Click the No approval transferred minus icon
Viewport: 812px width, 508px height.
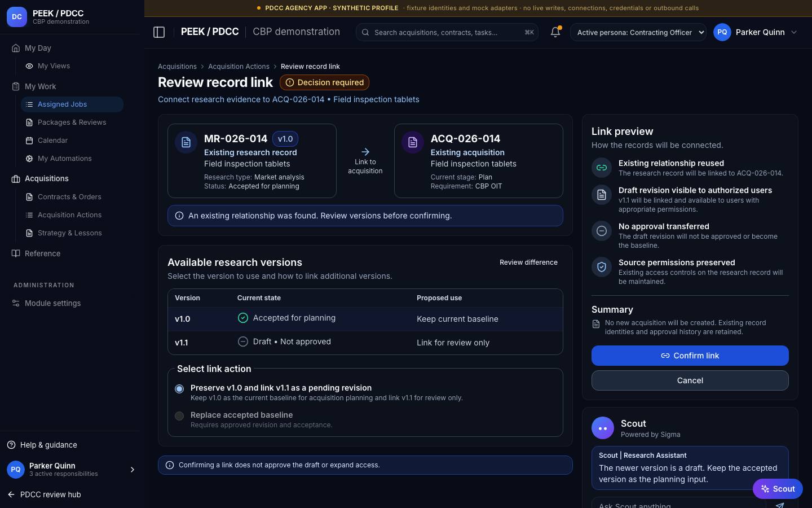point(602,231)
